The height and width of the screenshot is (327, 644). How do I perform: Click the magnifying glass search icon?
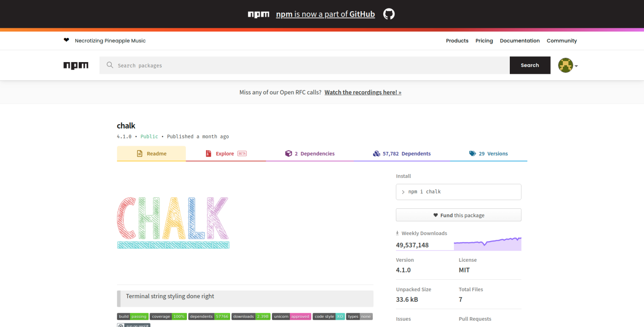tap(109, 65)
